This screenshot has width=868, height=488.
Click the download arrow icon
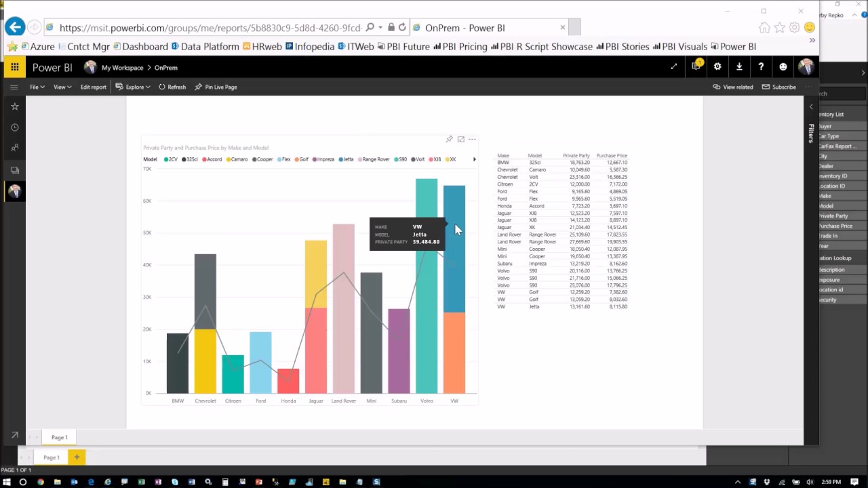click(739, 66)
